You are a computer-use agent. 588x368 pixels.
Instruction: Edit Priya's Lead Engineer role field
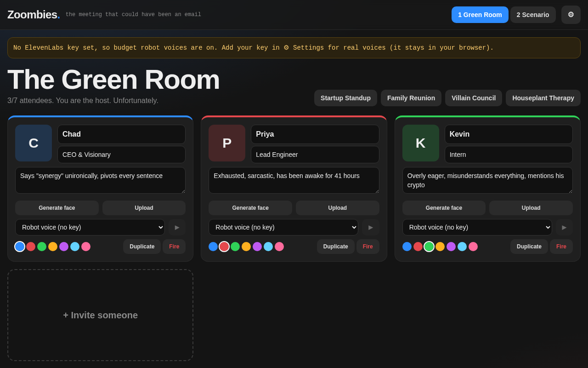pyautogui.click(x=315, y=155)
